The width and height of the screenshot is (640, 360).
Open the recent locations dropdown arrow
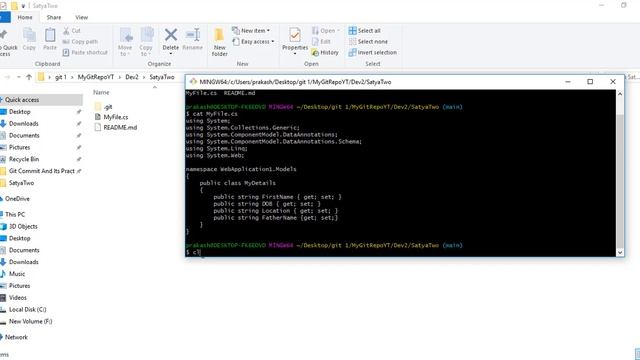18,77
